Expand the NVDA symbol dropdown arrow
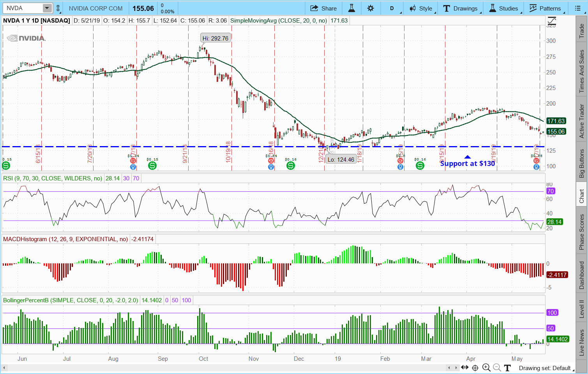Viewport: 588px width, 374px height. [x=47, y=8]
